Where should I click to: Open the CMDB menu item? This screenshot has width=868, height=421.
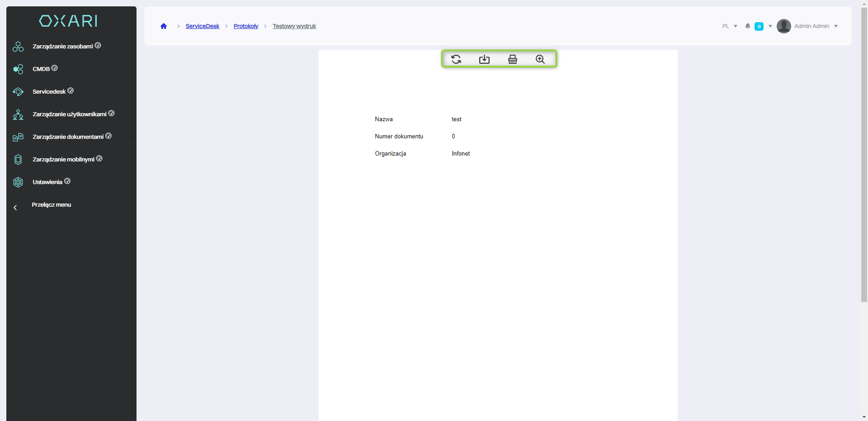pos(41,69)
